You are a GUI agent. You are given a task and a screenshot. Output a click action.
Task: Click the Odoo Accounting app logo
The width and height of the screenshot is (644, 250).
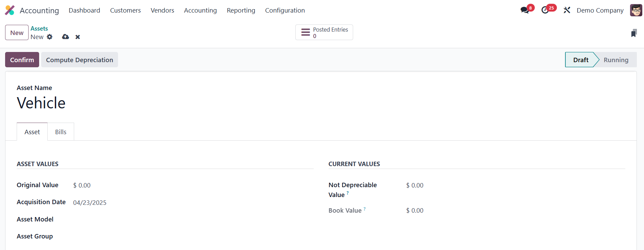click(10, 10)
